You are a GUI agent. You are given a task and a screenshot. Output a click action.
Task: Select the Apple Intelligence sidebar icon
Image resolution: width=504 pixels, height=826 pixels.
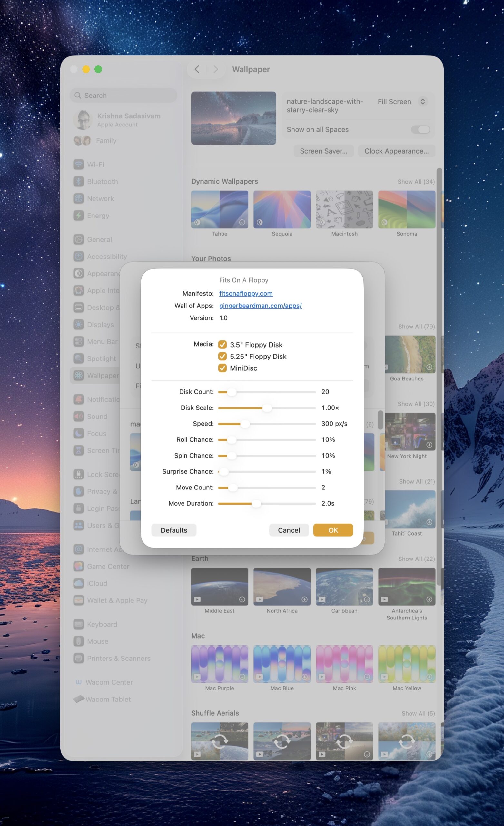click(78, 290)
